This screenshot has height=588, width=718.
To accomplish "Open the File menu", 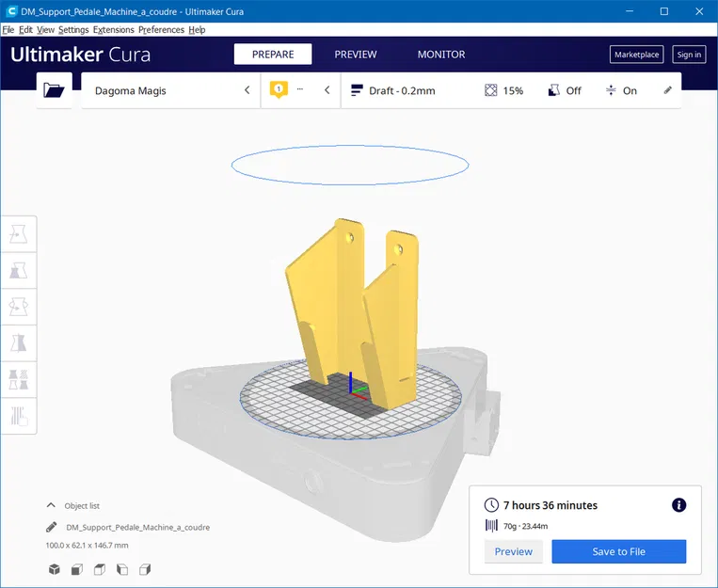I will coord(8,30).
